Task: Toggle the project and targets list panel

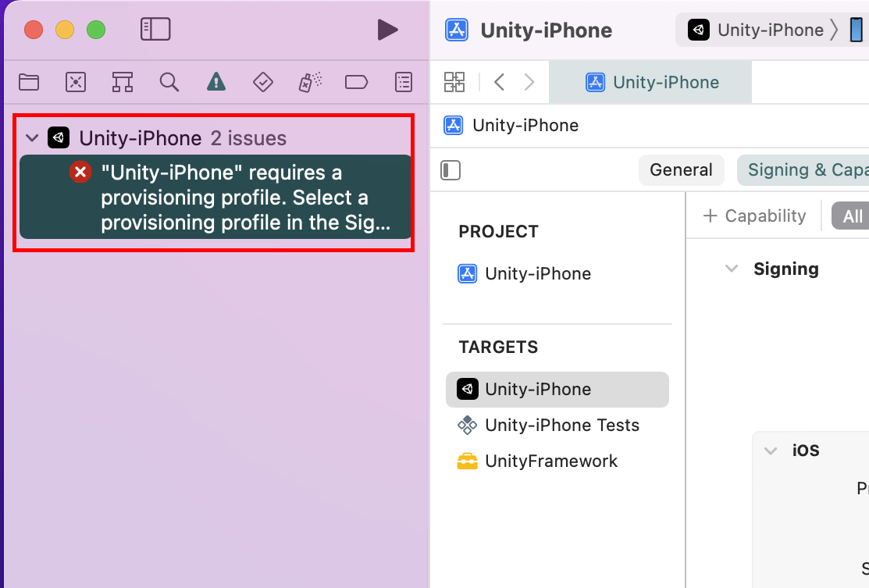Action: coord(451,170)
